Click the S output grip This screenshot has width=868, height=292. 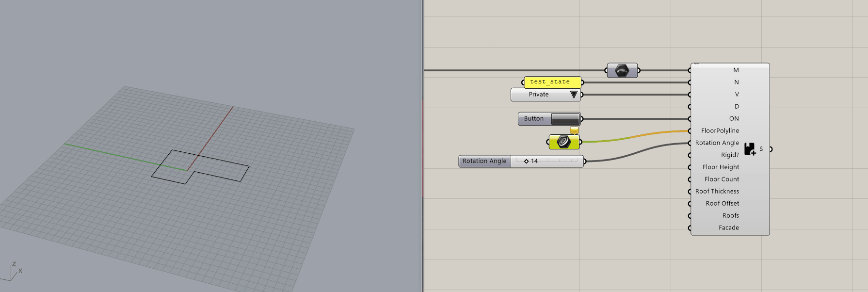[771, 149]
